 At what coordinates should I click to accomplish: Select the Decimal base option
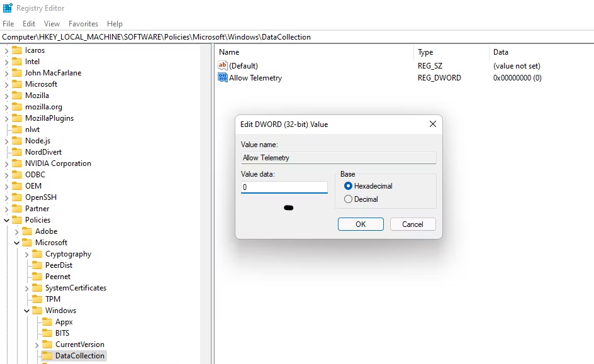[348, 199]
